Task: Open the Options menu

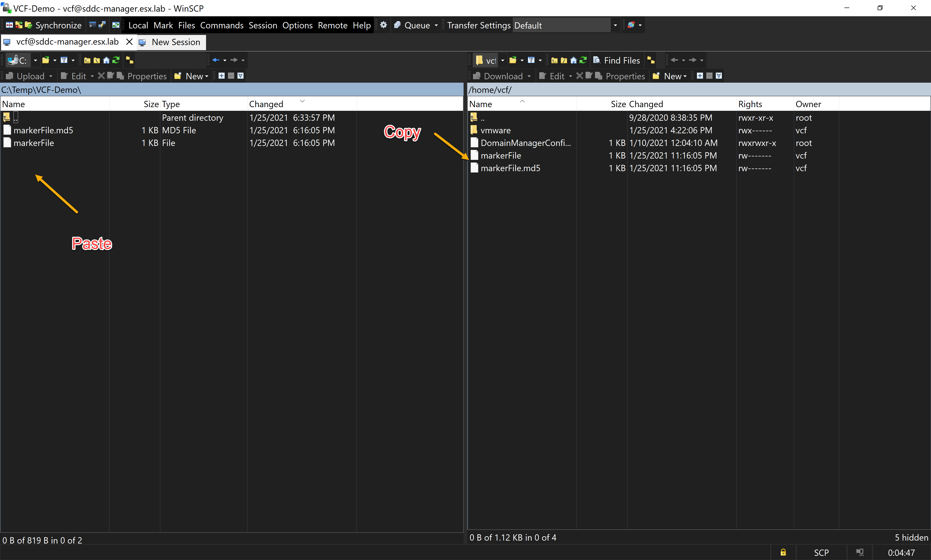Action: pyautogui.click(x=297, y=25)
